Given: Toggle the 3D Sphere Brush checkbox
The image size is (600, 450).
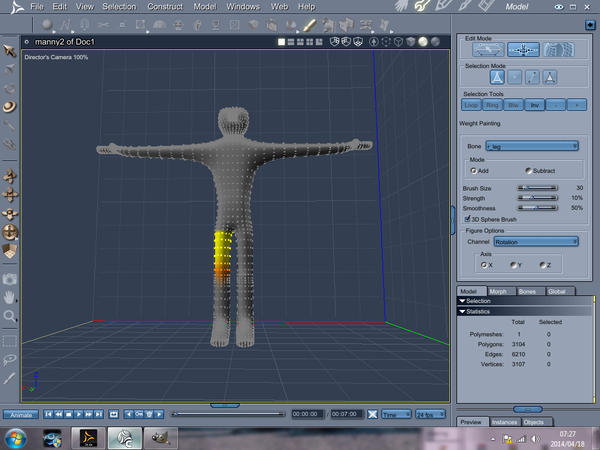Looking at the screenshot, I should tap(468, 219).
